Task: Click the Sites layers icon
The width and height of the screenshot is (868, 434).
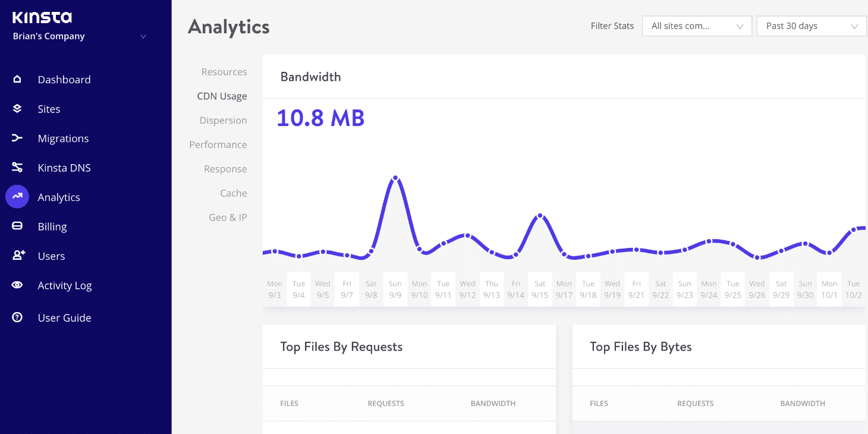Action: pos(17,109)
